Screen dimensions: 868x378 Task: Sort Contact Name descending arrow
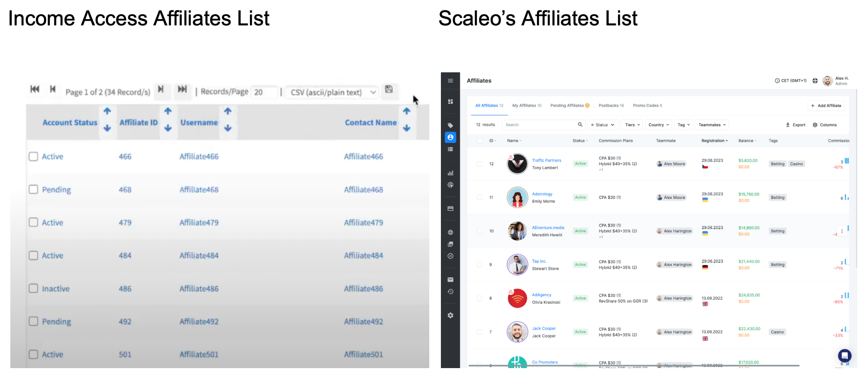(x=407, y=128)
